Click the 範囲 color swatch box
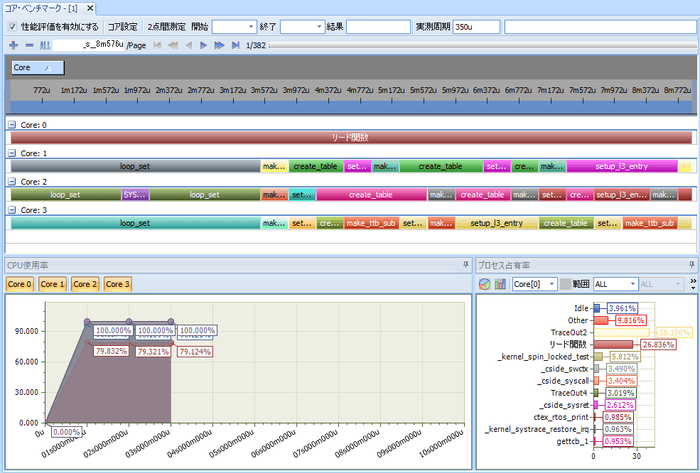The image size is (700, 473). 565,284
